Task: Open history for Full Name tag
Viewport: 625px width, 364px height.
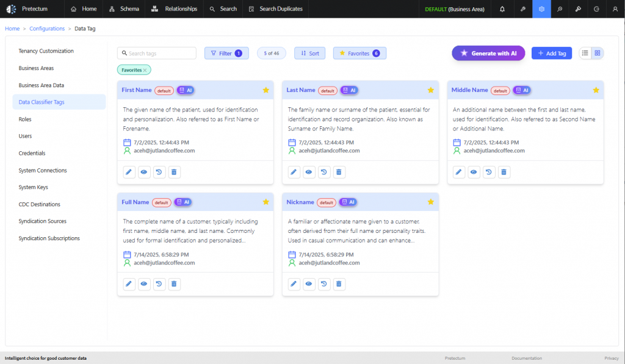Action: tap(159, 284)
